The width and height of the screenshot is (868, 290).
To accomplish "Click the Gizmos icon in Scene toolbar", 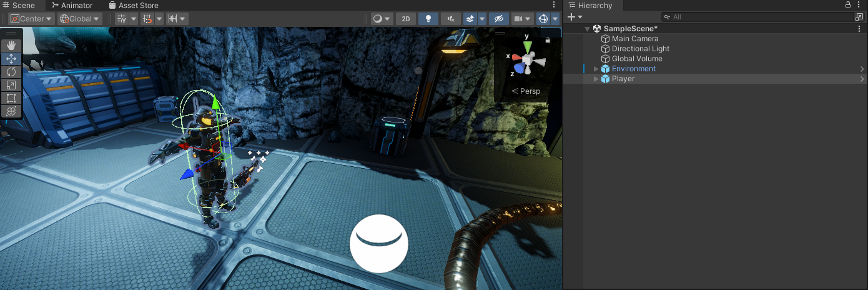I will click(543, 19).
